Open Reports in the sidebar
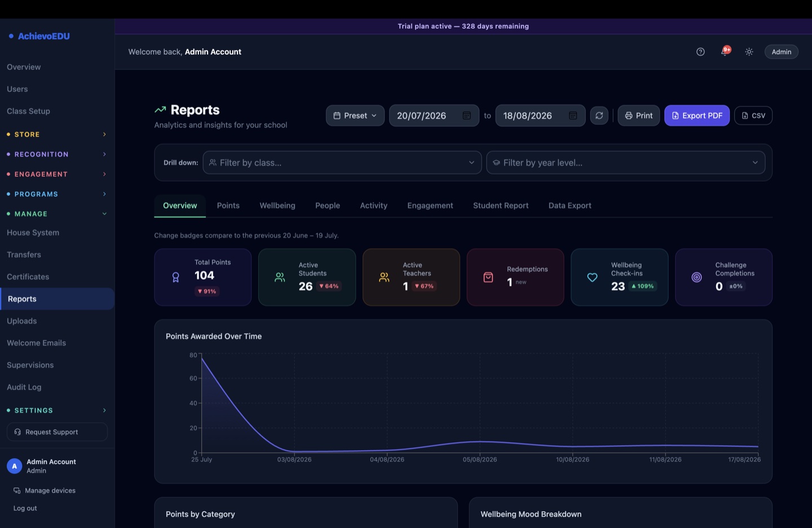Screen dimensions: 812x528 click(x=57, y=299)
